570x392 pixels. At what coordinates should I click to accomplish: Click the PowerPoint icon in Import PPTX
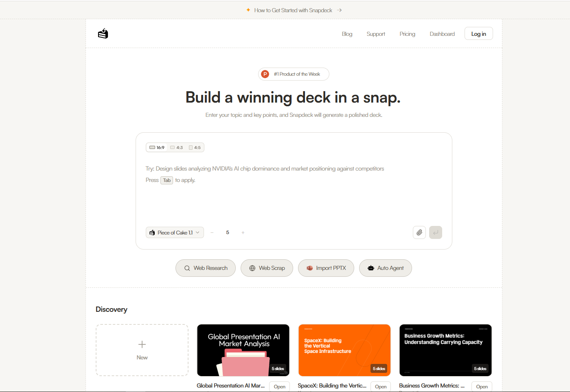point(310,268)
